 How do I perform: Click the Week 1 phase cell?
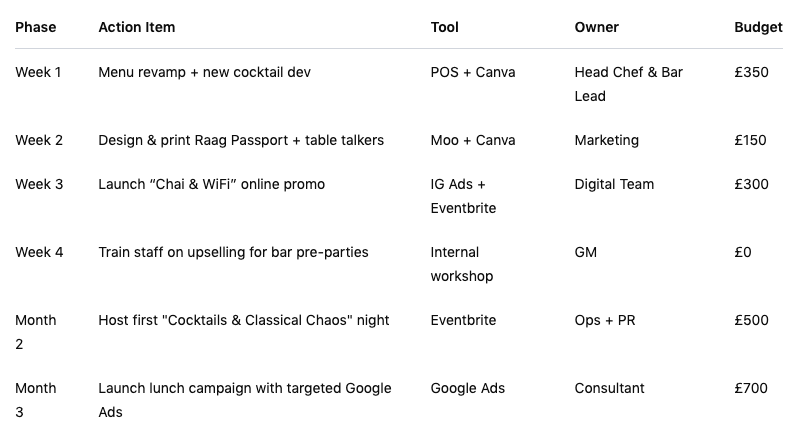click(x=38, y=72)
